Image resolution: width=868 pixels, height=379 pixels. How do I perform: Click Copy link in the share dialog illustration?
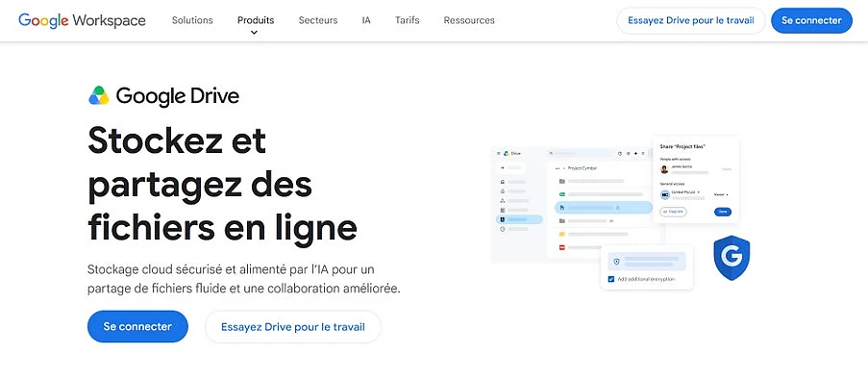tap(673, 212)
